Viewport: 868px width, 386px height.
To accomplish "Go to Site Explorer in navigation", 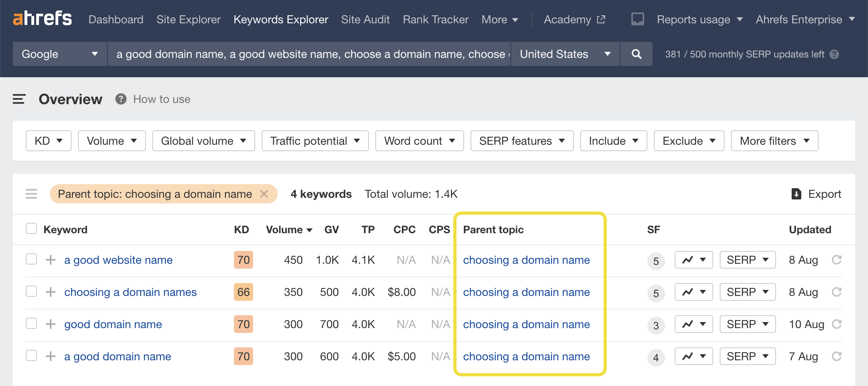I will point(188,19).
